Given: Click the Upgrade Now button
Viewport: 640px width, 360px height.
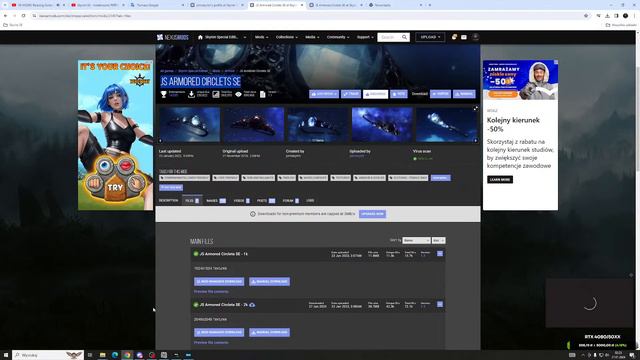Looking at the screenshot, I should pyautogui.click(x=372, y=214).
